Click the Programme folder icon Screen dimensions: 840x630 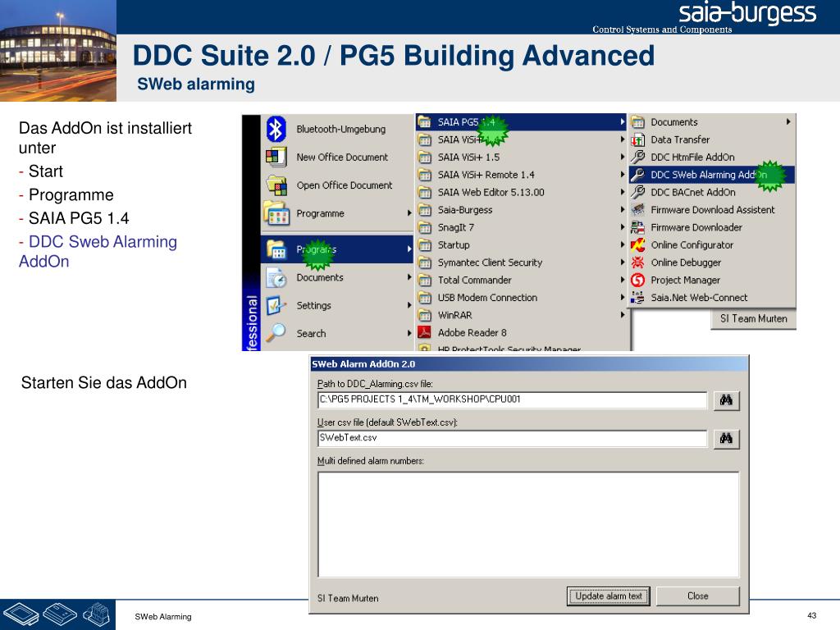tap(276, 214)
